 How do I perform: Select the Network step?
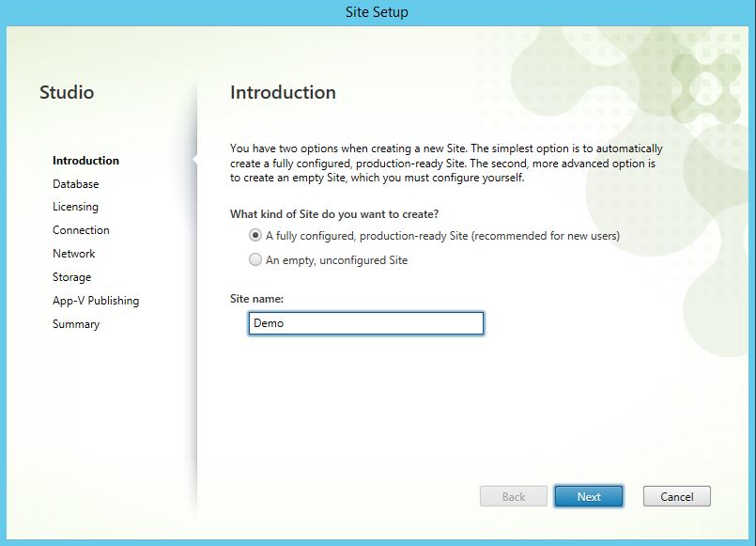(x=73, y=254)
